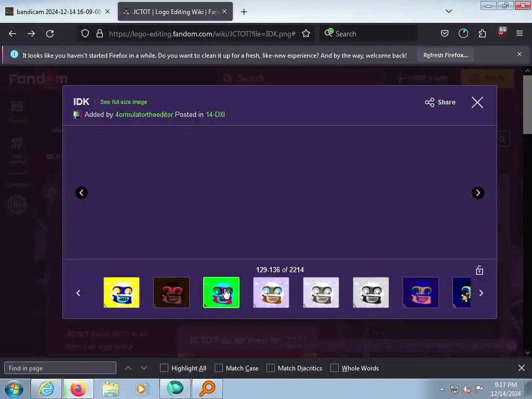Close the find bar
Image resolution: width=532 pixels, height=399 pixels.
(522, 368)
